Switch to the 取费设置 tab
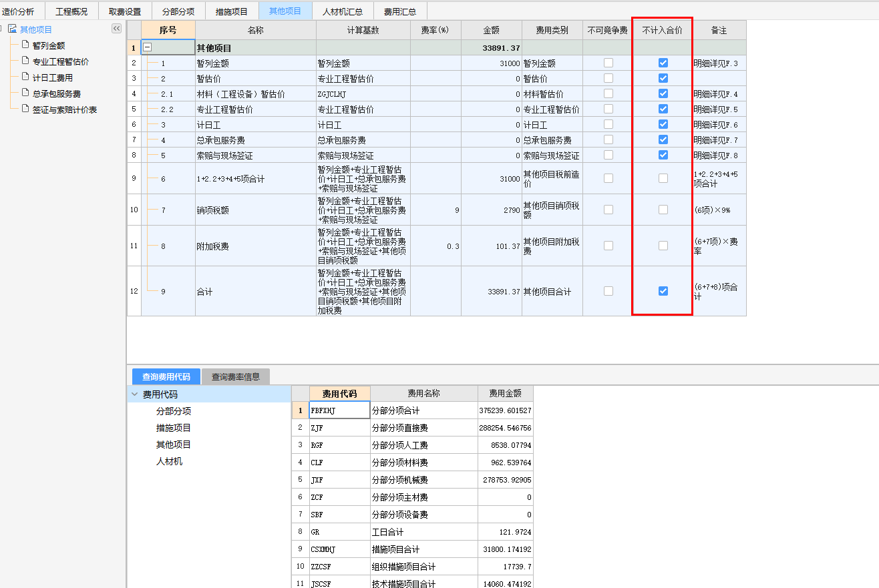Screen dimensions: 879x588 125,11
